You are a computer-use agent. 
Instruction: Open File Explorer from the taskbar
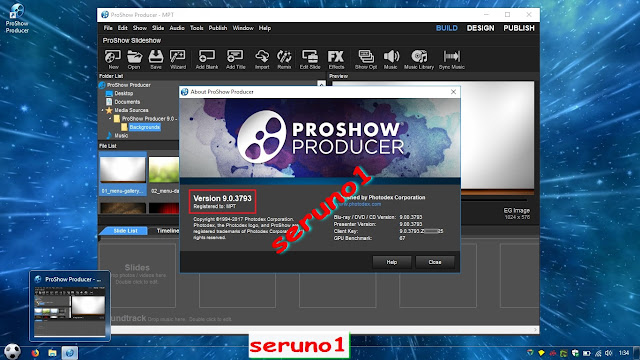[x=52, y=353]
